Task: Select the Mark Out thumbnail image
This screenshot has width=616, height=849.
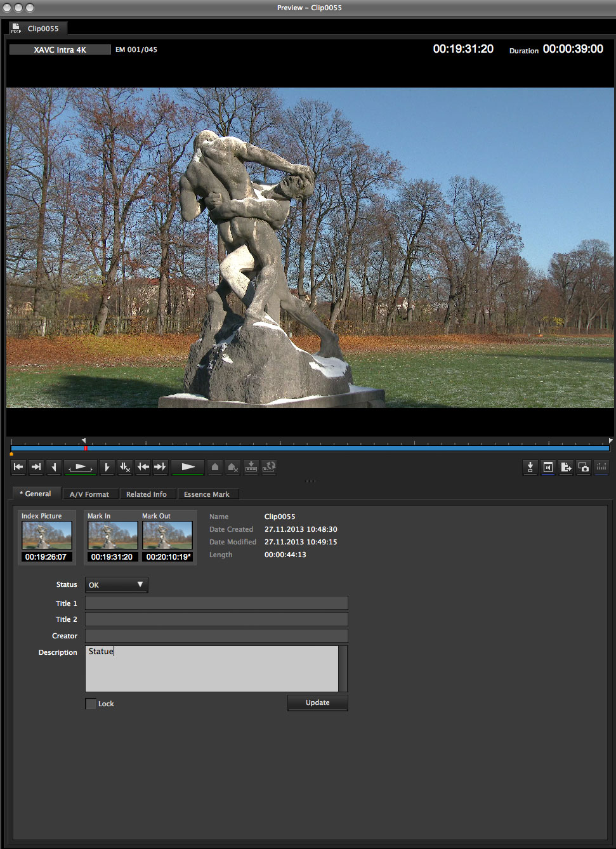Action: coord(167,536)
